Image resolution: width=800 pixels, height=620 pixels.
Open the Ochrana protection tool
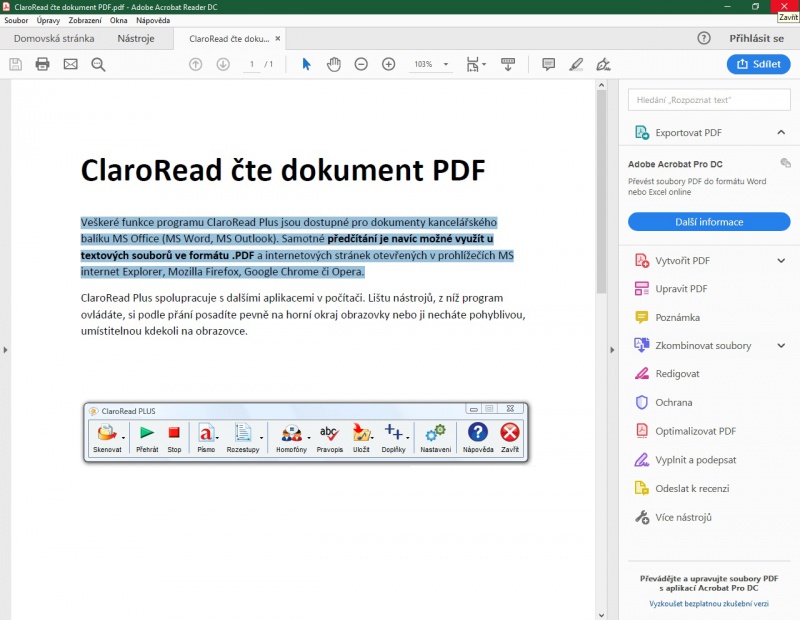pyautogui.click(x=674, y=403)
